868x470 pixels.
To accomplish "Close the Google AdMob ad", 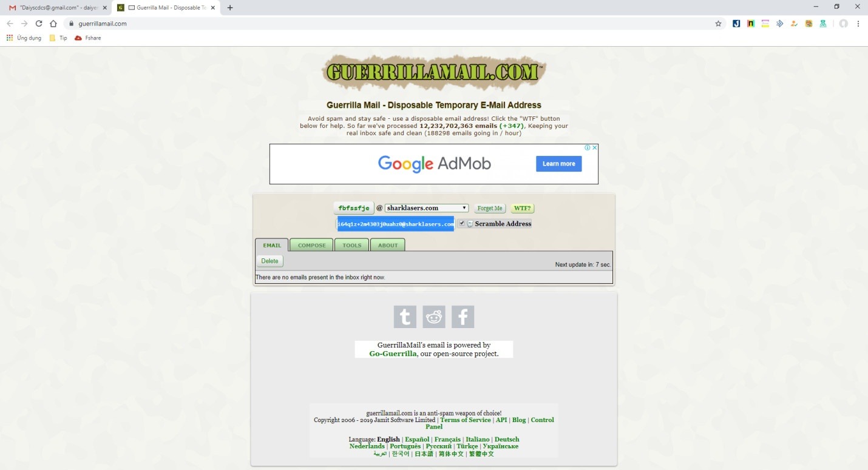I will point(595,147).
